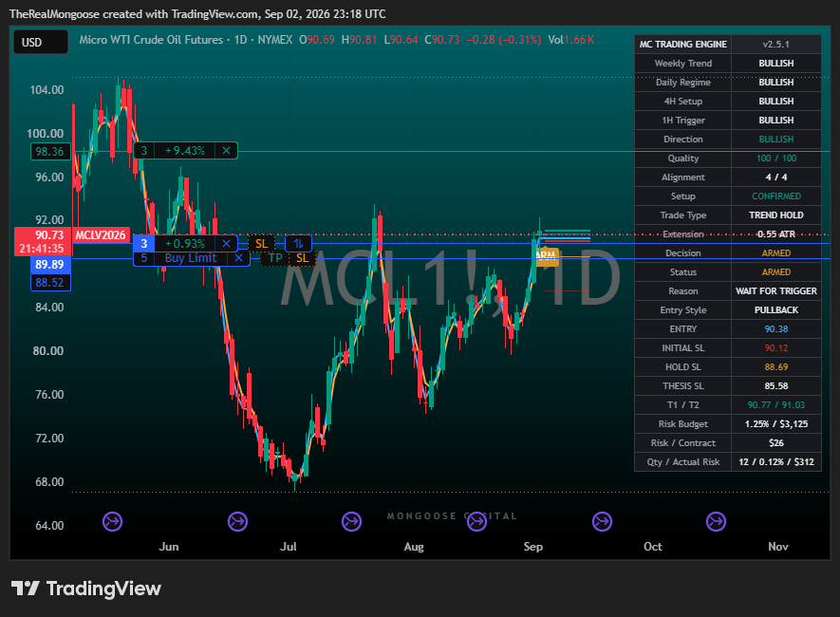Click the -0.28 (-0.31%) change value
The image size is (840, 617).
pyautogui.click(x=504, y=40)
